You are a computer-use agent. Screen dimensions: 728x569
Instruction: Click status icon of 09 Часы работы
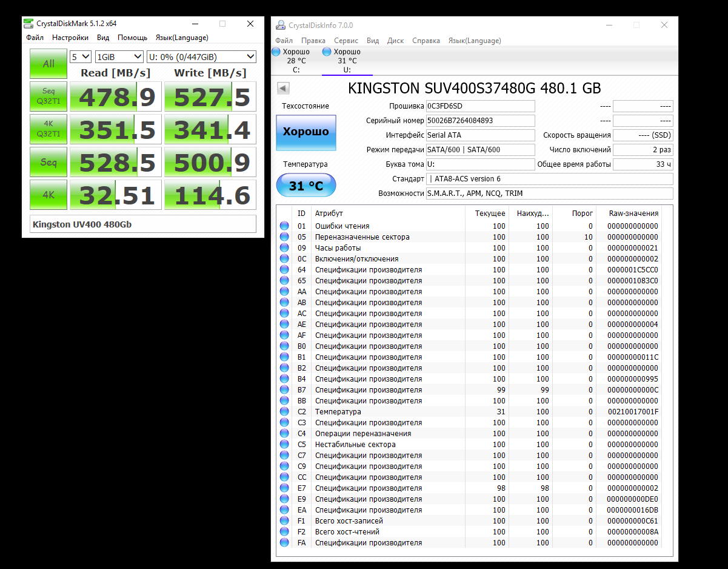click(284, 248)
